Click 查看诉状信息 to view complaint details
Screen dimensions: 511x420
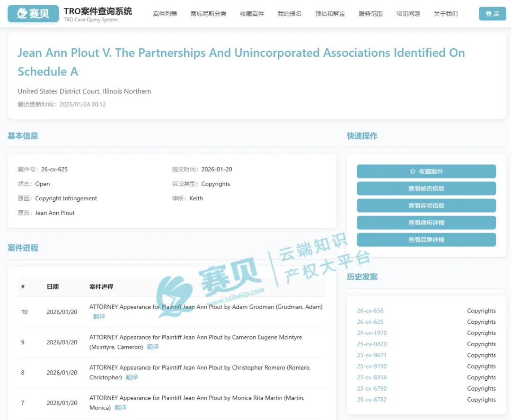click(426, 206)
